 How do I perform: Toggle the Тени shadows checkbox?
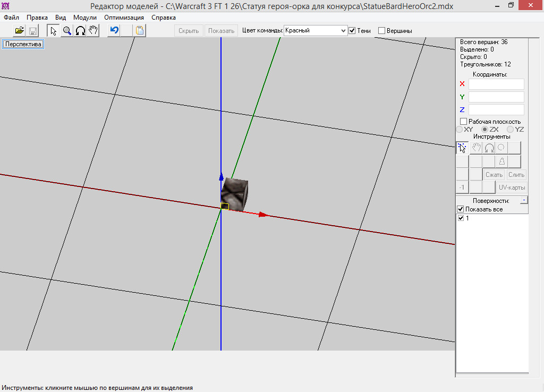(x=352, y=30)
